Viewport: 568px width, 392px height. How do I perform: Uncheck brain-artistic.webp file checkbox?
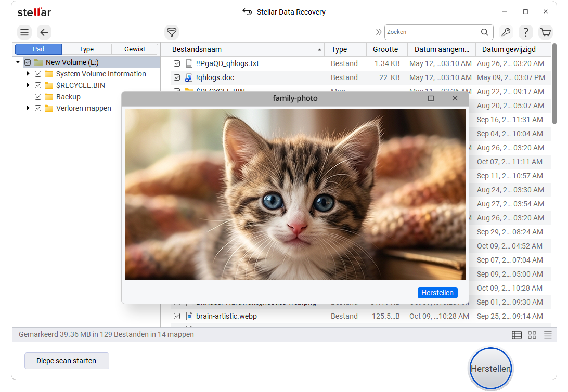[177, 316]
